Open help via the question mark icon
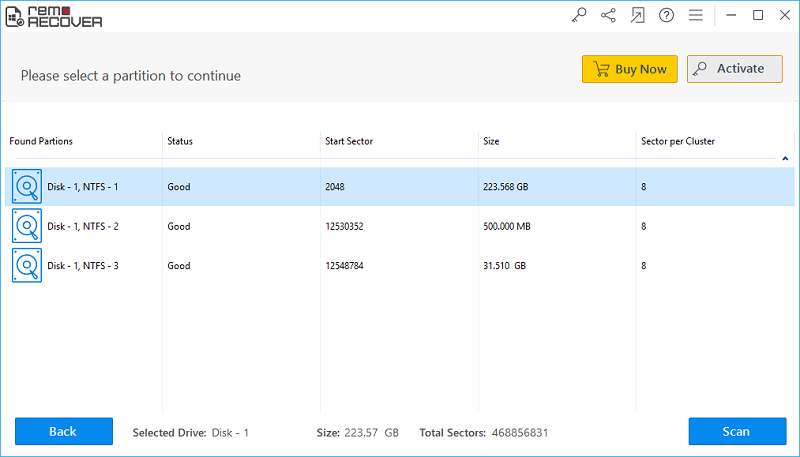Screen dimensions: 800x457 (x=667, y=15)
